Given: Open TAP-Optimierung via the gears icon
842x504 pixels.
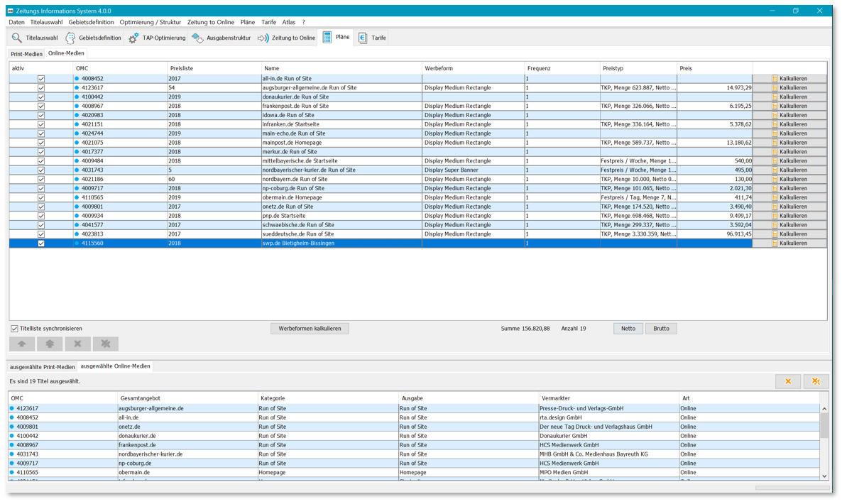Looking at the screenshot, I should coord(133,38).
